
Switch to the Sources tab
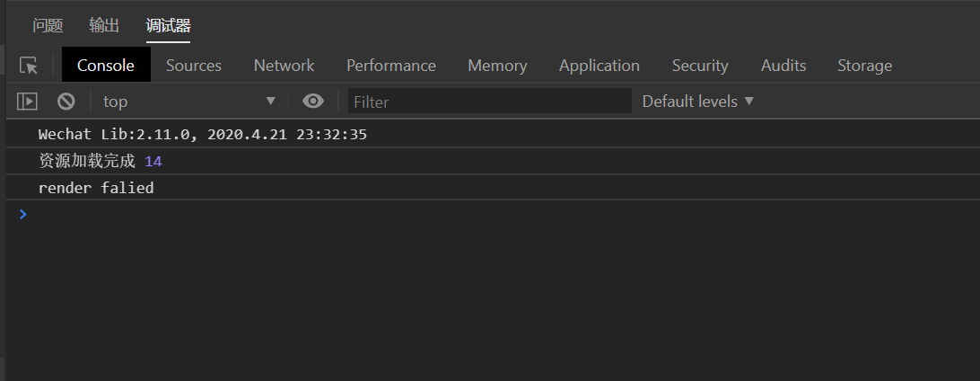(194, 66)
